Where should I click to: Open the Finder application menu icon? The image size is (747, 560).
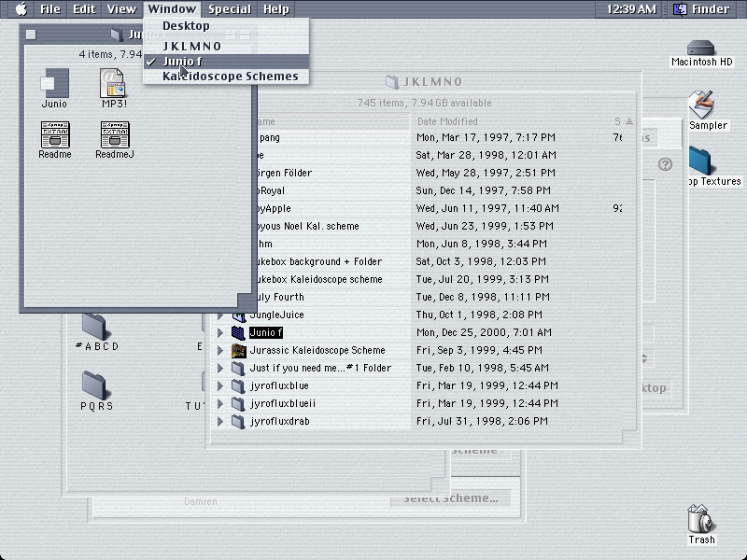680,9
